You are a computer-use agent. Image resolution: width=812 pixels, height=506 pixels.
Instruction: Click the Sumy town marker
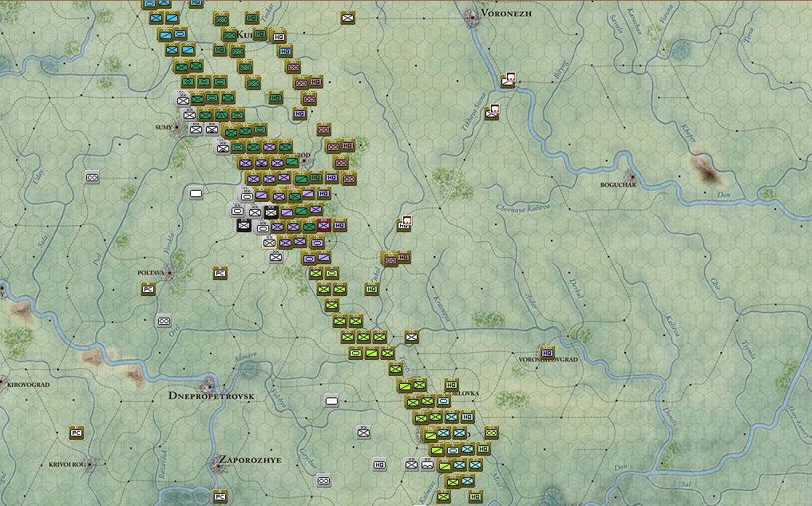pyautogui.click(x=177, y=127)
